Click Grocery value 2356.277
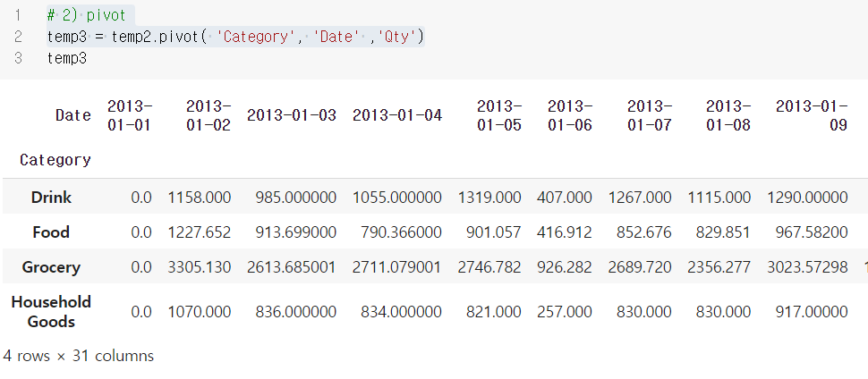Viewport: 868px width, 379px height. [x=719, y=267]
